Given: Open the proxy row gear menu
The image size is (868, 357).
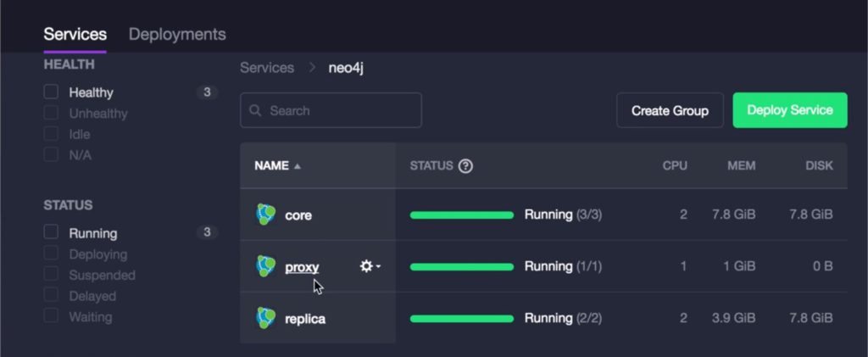Looking at the screenshot, I should pos(366,266).
